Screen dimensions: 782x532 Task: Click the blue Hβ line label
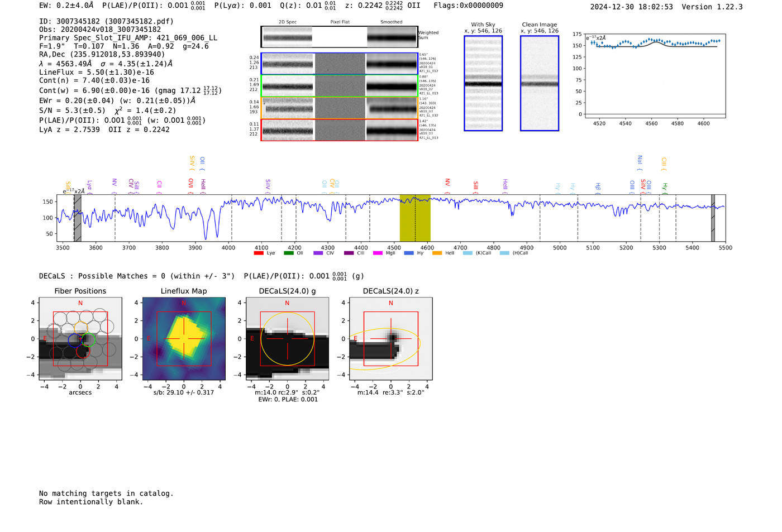[598, 188]
